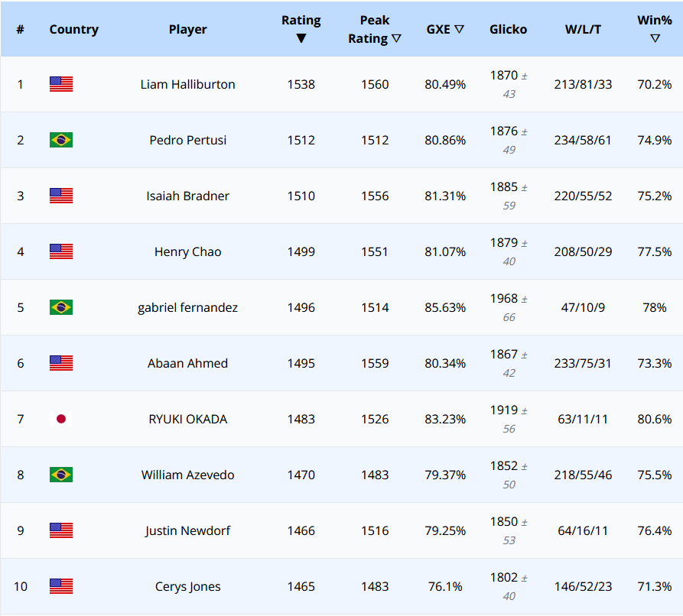Click win percentage 78%
The image size is (683, 616).
[x=655, y=307]
